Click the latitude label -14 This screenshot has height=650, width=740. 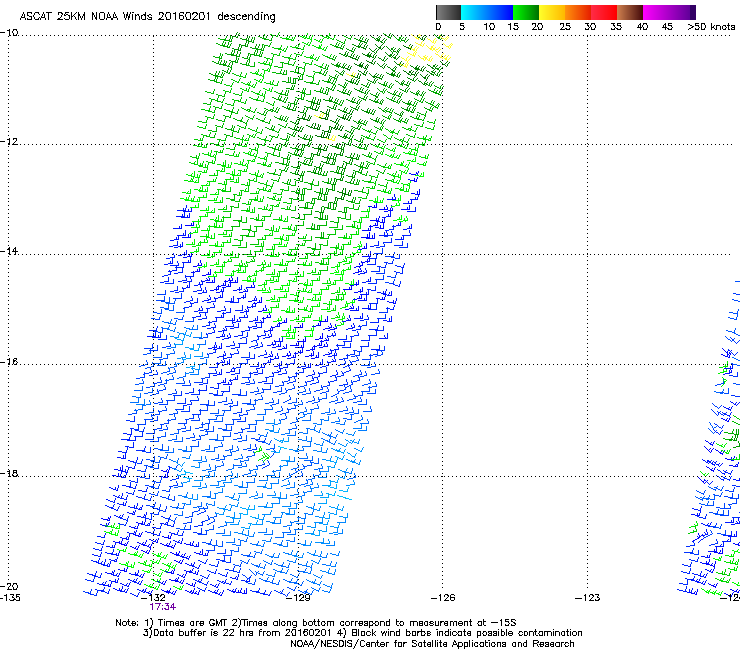9,251
